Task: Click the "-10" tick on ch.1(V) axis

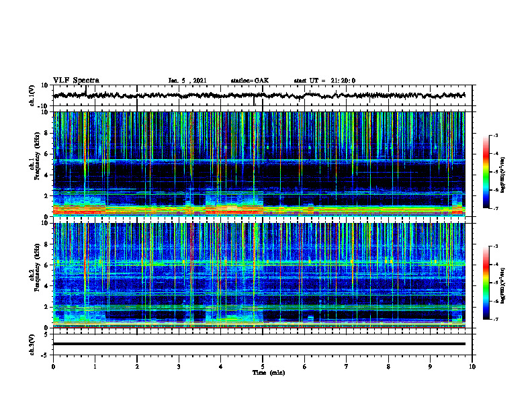Action: point(44,106)
